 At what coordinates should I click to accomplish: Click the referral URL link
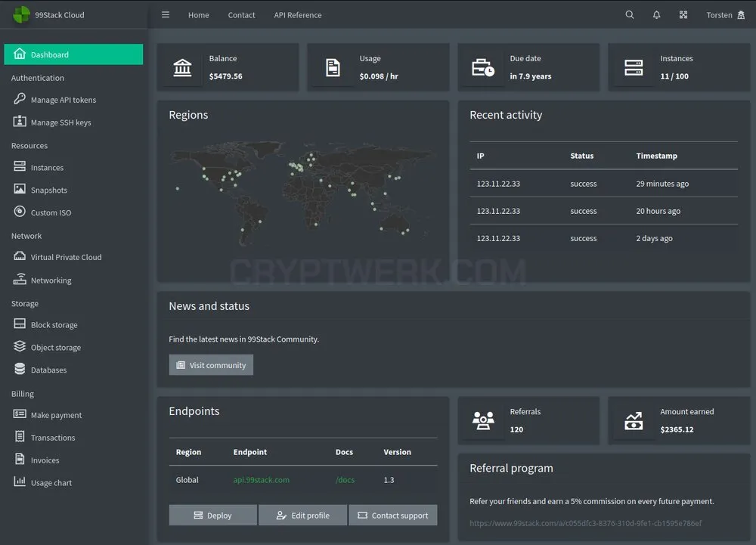pyautogui.click(x=585, y=523)
